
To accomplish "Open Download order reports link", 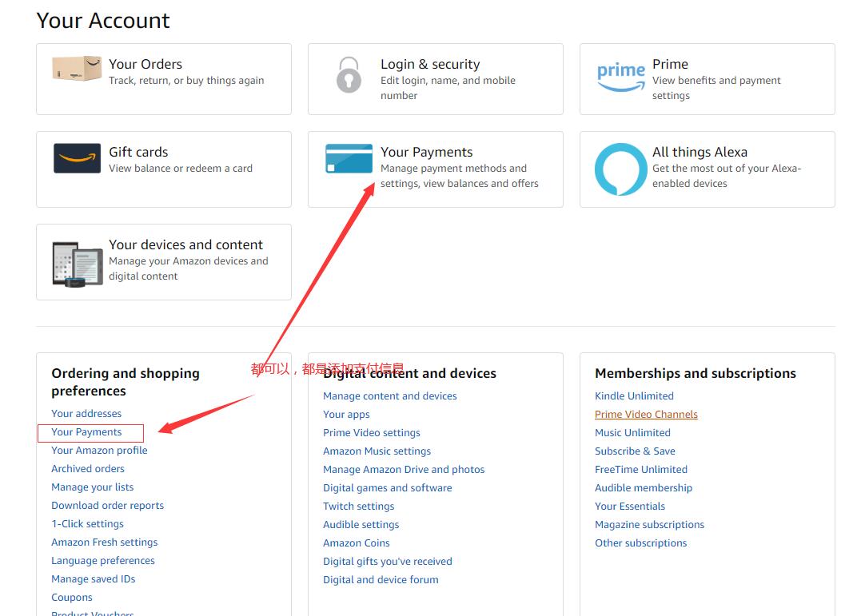I will (x=107, y=506).
